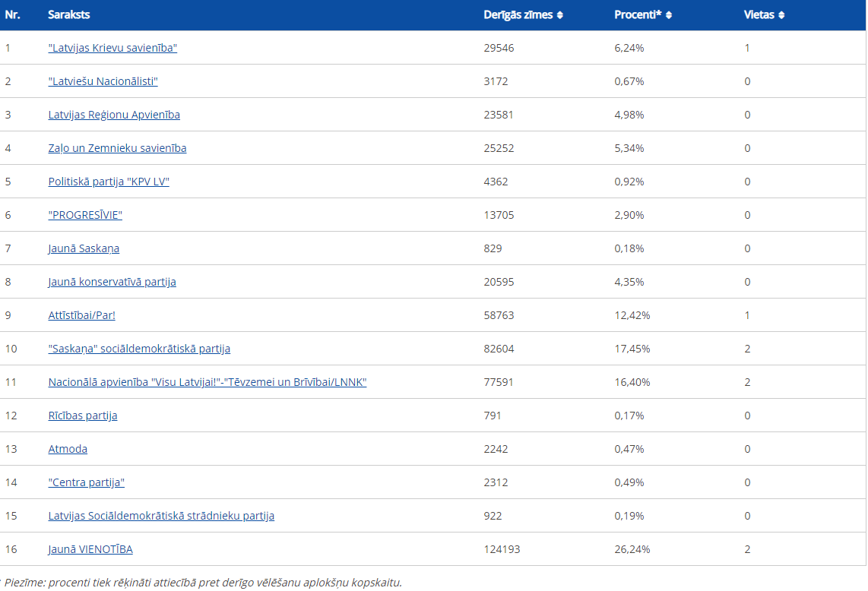Open Latvijas Sociāldemokrātiskā strādnieku partija link

[161, 516]
